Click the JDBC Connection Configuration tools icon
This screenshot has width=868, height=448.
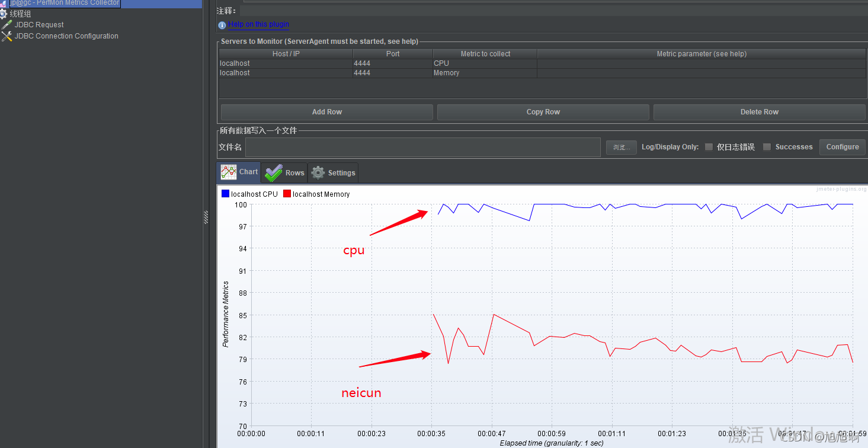pos(7,36)
